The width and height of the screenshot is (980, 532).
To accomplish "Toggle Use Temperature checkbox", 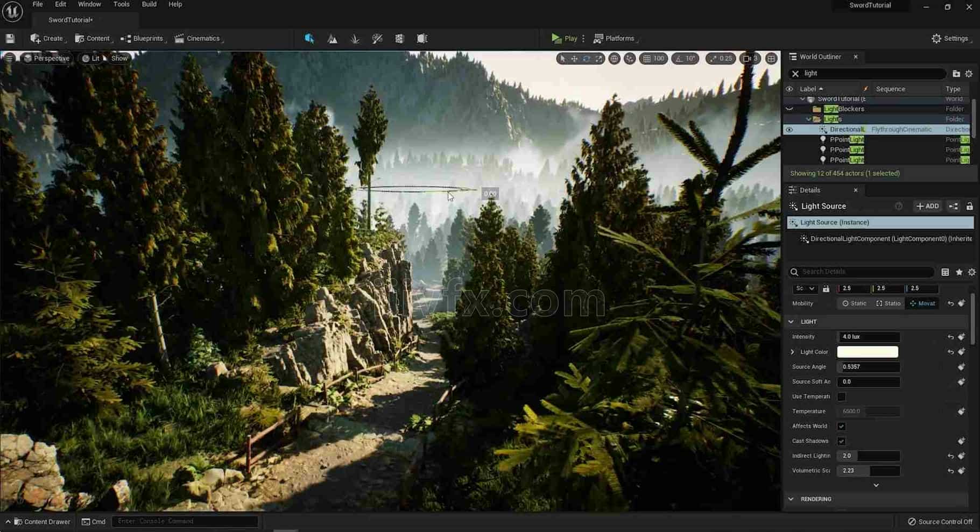I will pos(842,396).
